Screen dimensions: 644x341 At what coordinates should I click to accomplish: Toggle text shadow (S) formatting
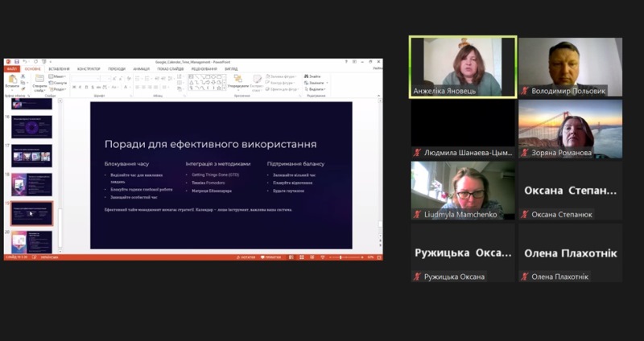[x=93, y=87]
